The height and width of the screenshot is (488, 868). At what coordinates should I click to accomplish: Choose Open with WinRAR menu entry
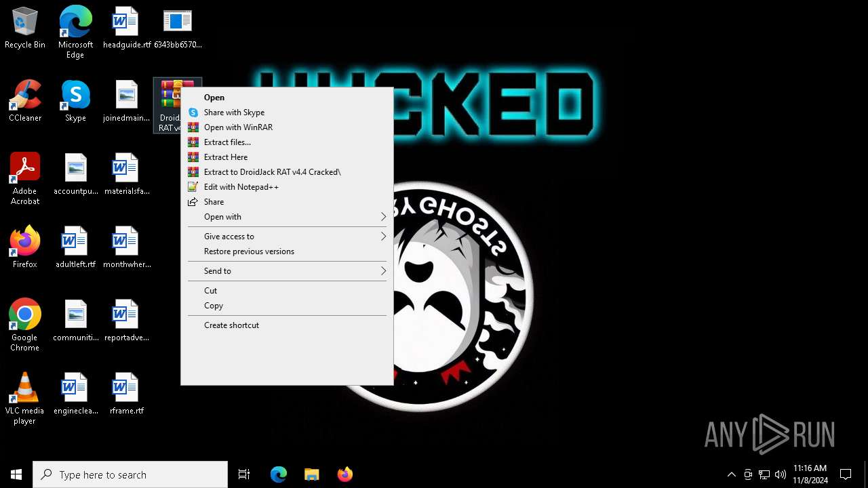(x=287, y=127)
